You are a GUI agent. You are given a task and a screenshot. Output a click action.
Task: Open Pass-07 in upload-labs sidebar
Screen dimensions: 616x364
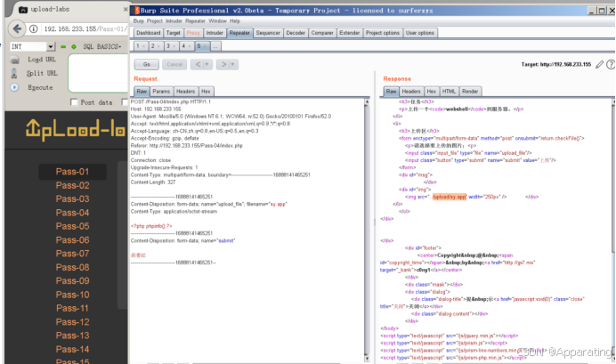click(72, 254)
